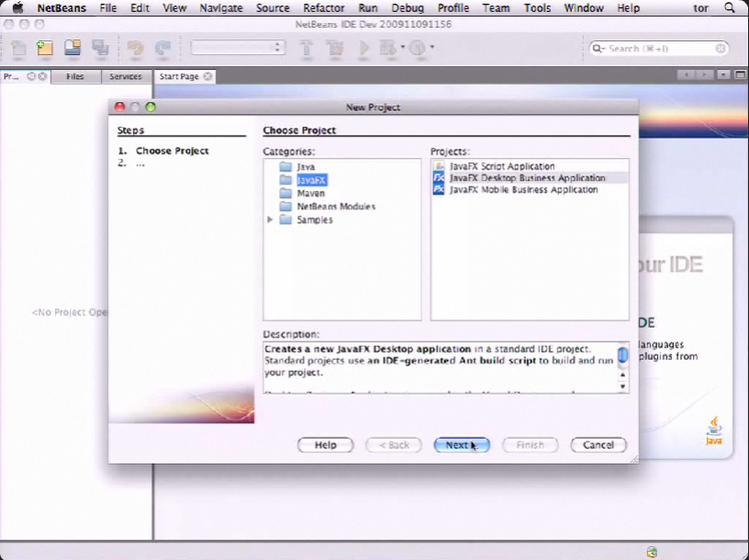Open the Profile menu
The width and height of the screenshot is (749, 560).
click(453, 7)
